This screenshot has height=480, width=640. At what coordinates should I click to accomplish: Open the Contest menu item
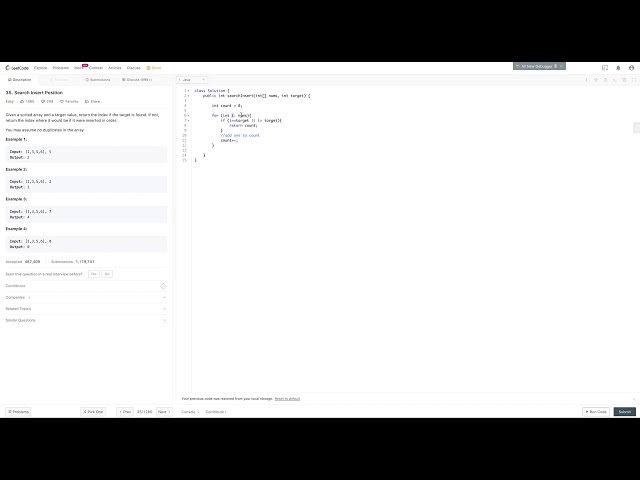tap(96, 68)
